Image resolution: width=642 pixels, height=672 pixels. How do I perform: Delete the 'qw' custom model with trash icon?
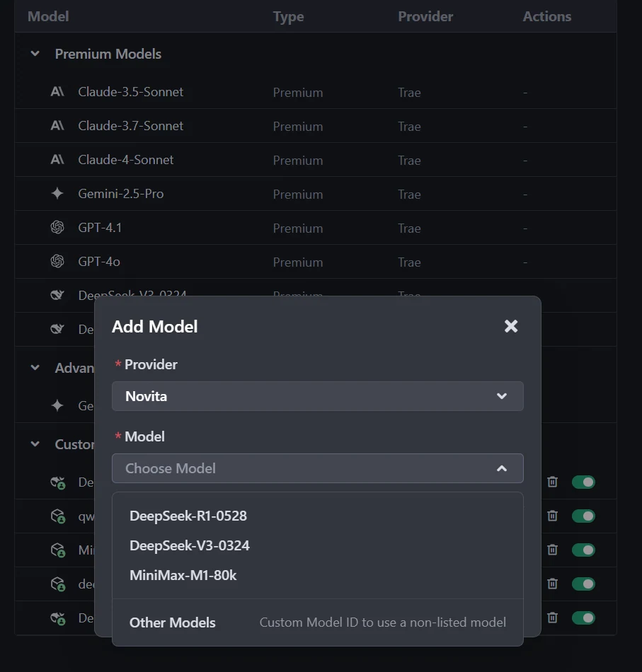[552, 516]
